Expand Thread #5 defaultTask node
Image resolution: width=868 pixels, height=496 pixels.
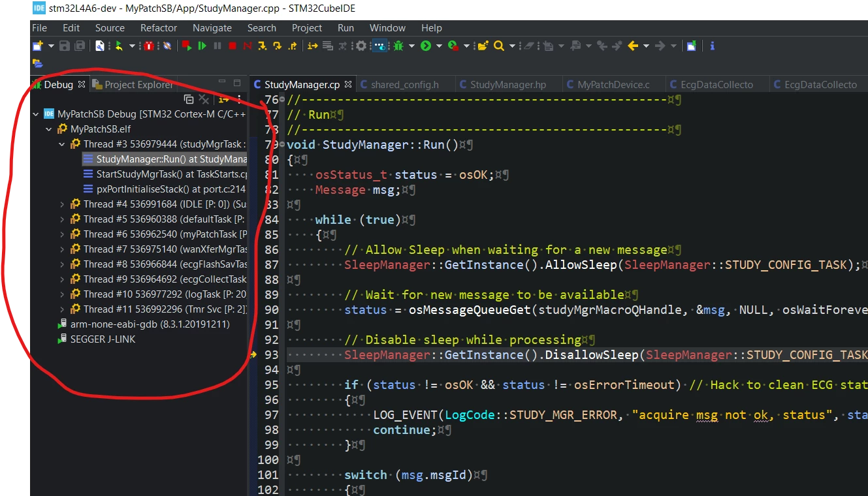[62, 219]
